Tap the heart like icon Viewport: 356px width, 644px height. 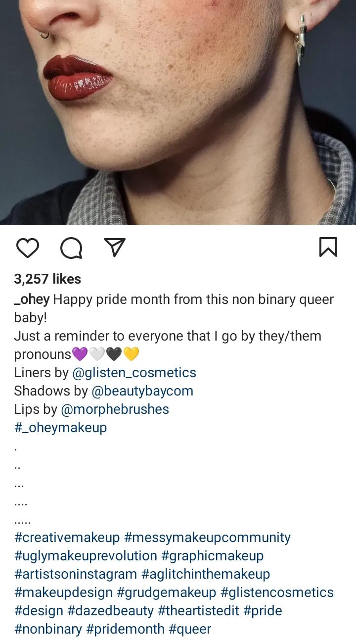pos(27,248)
